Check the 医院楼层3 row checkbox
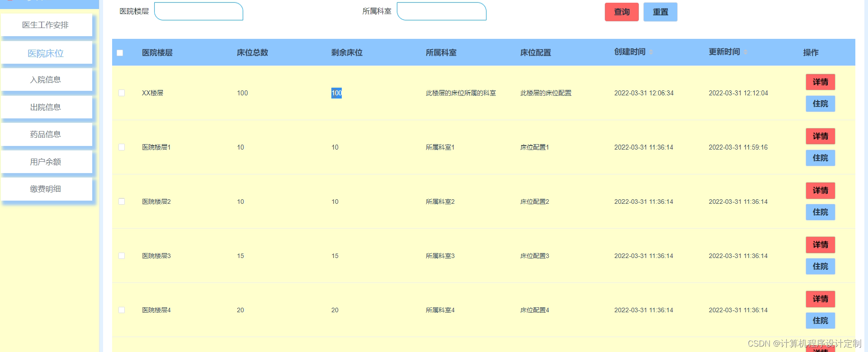The image size is (868, 352). point(122,256)
